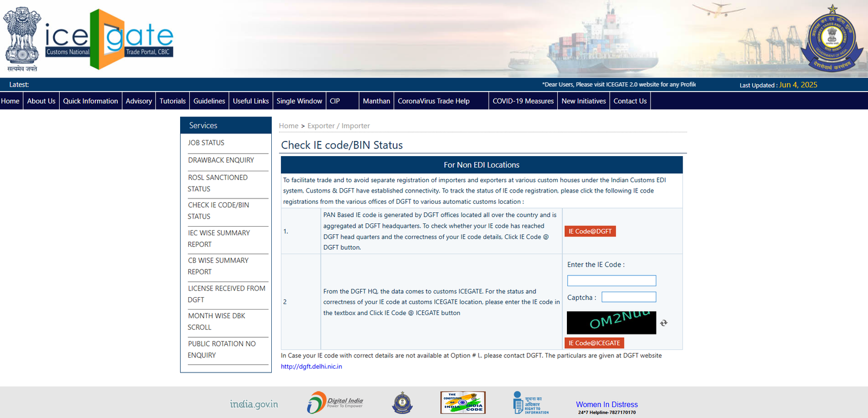Open the Digital India footer logo
Screen dimensions: 868x418
tap(335, 403)
